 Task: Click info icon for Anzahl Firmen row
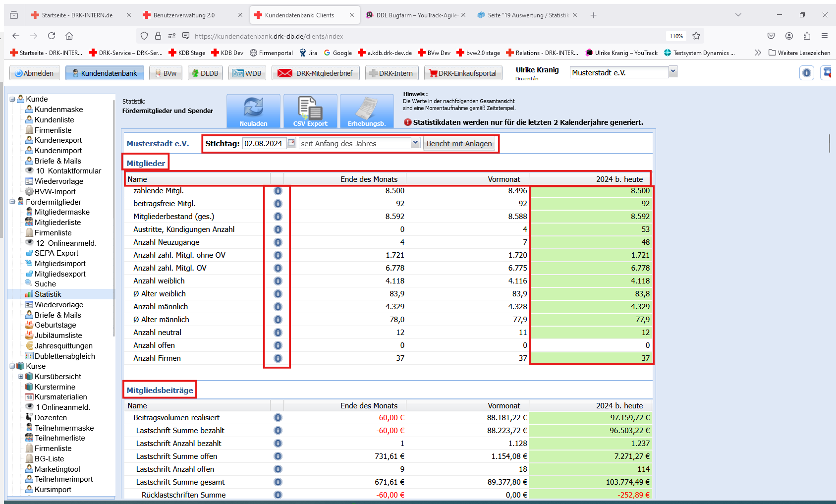pyautogui.click(x=278, y=358)
